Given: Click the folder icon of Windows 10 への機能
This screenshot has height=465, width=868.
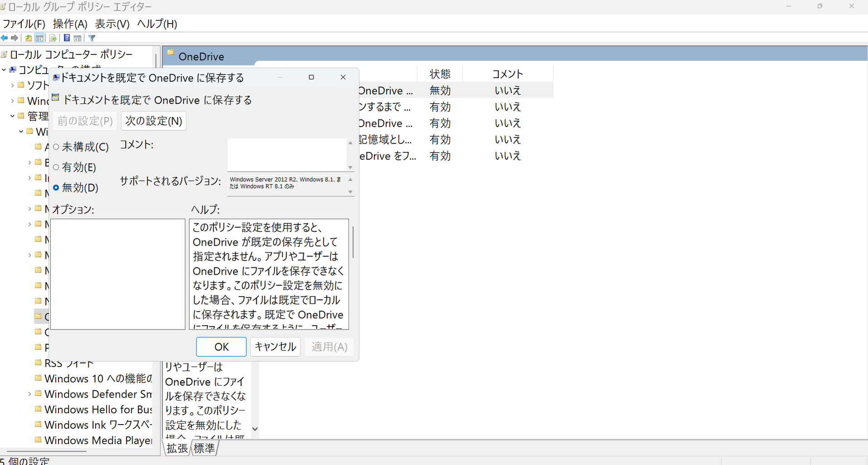Looking at the screenshot, I should point(39,378).
